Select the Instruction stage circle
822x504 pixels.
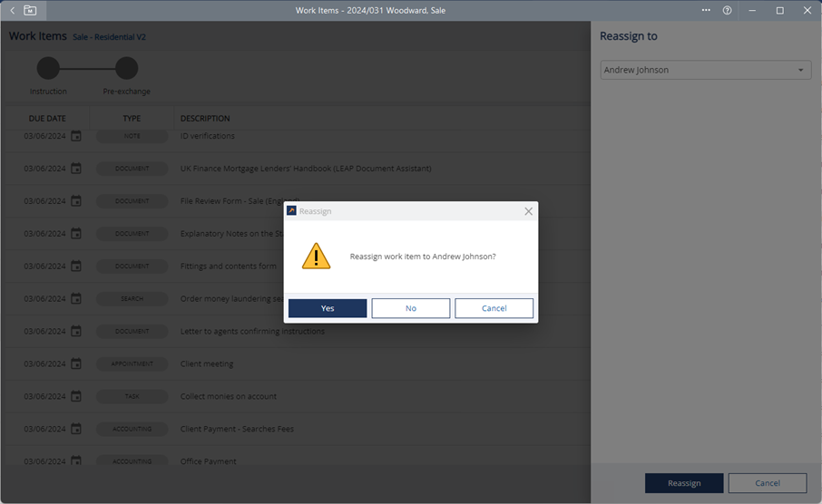tap(48, 68)
